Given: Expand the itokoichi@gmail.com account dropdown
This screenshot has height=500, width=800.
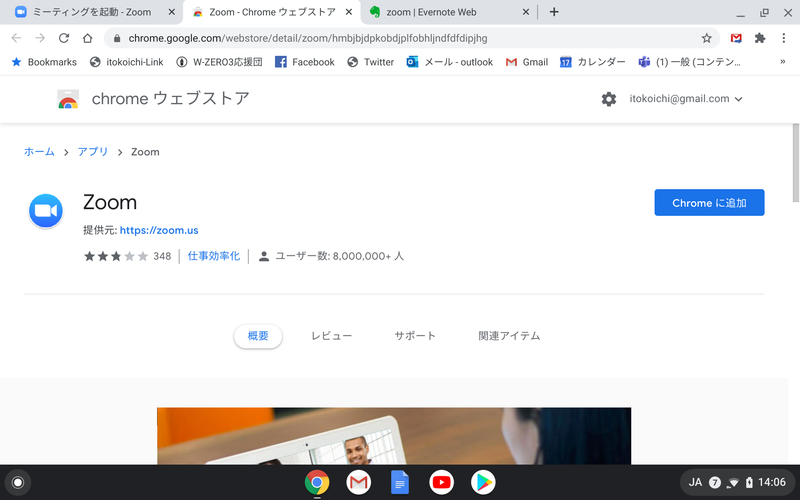Looking at the screenshot, I should [686, 99].
